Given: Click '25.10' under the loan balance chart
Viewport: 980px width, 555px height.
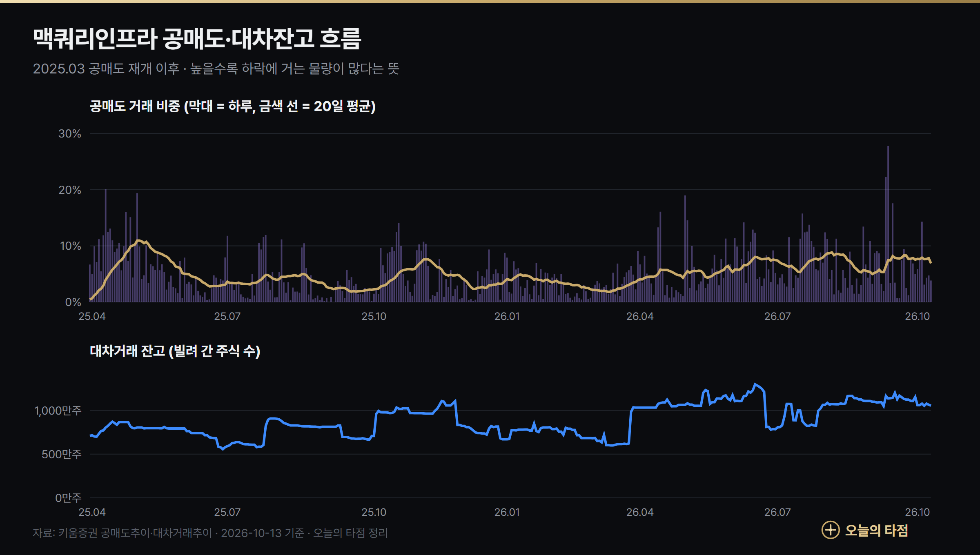Looking at the screenshot, I should 374,512.
